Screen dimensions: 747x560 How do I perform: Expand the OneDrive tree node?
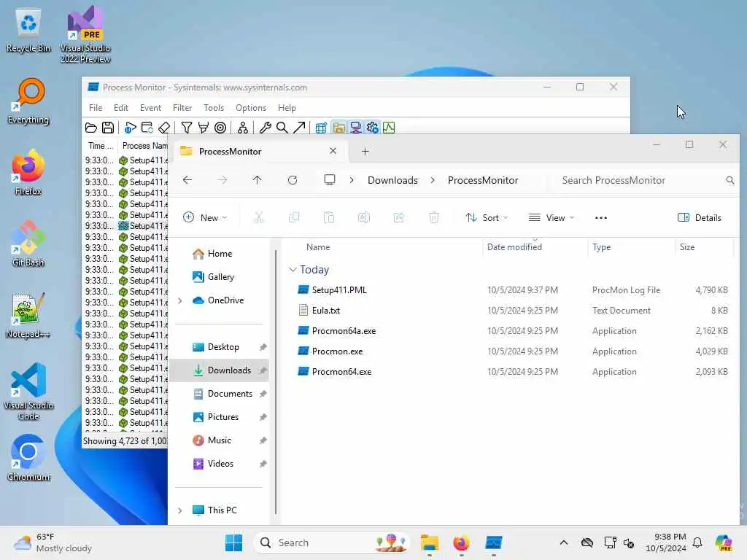click(x=179, y=300)
